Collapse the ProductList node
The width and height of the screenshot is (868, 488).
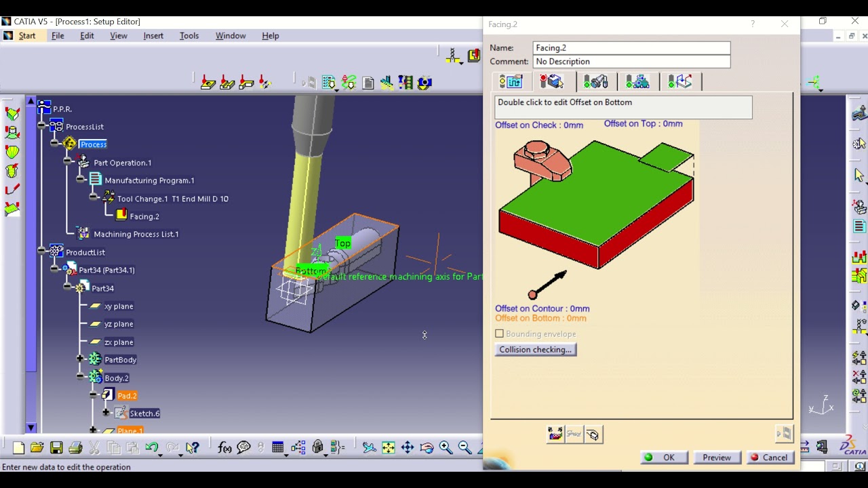[42, 251]
